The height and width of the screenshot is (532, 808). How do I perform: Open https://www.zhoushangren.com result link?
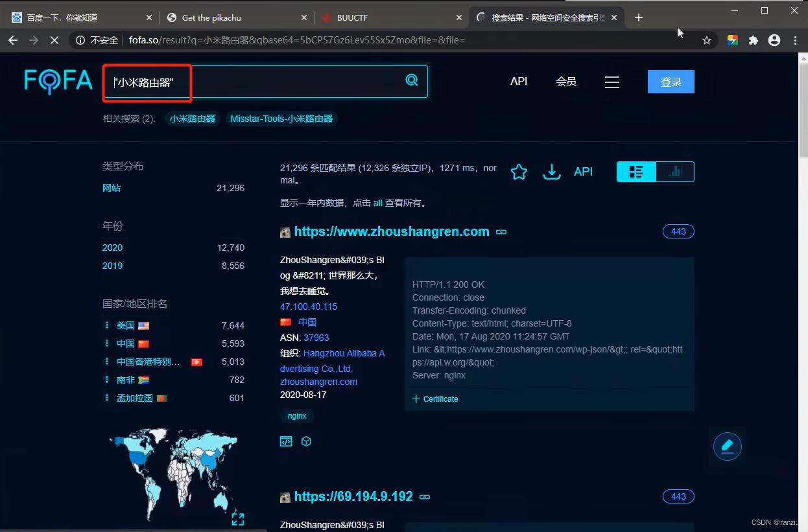pos(392,231)
